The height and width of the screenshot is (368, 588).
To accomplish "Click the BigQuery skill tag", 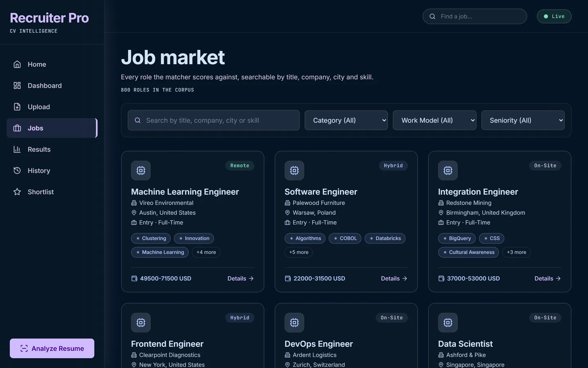I will click(x=457, y=238).
